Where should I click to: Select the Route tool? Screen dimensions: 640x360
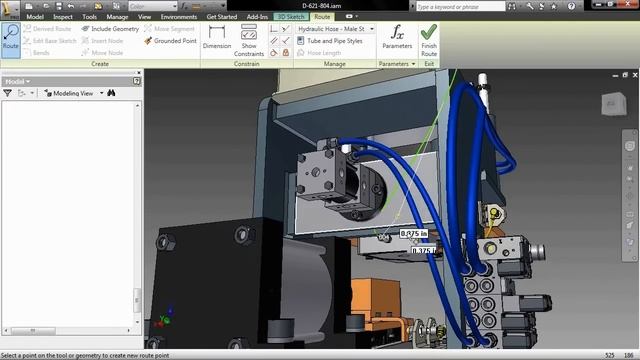pos(11,40)
